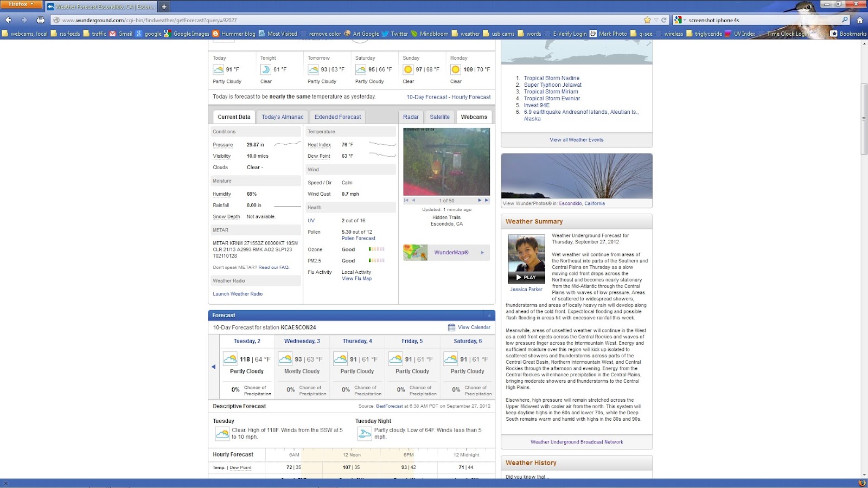This screenshot has height=488, width=868.
Task: Go back using the browser back arrow
Action: 8,20
